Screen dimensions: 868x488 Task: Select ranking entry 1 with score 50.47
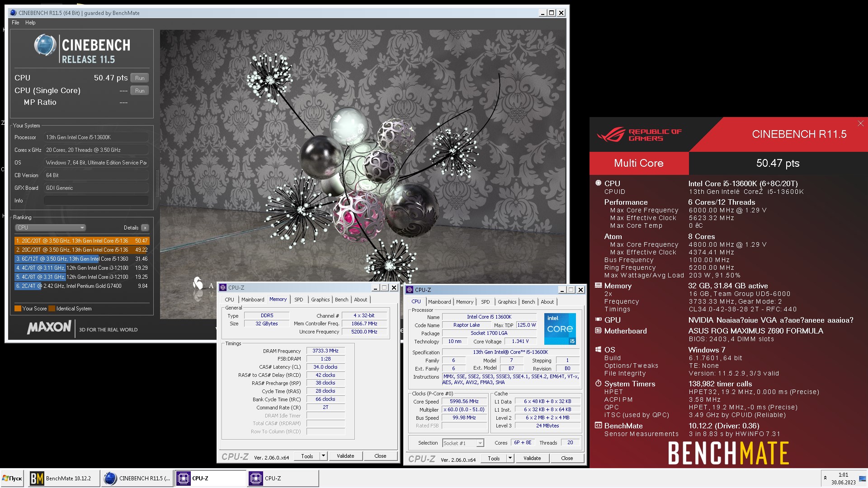tap(81, 241)
